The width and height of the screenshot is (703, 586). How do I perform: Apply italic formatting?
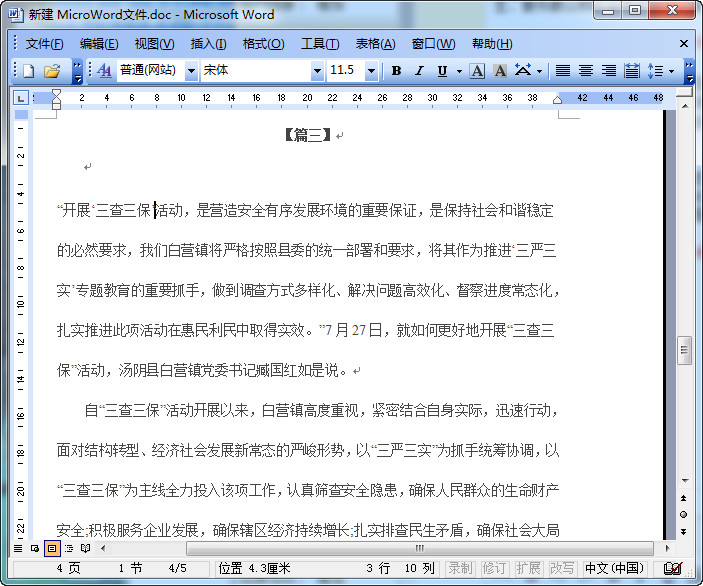pyautogui.click(x=419, y=71)
